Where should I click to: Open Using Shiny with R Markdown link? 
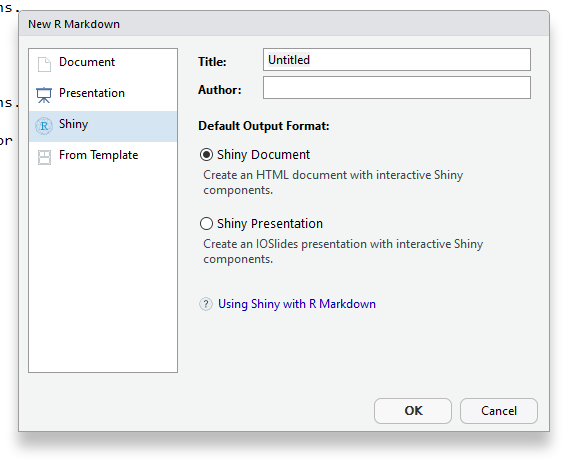[297, 304]
